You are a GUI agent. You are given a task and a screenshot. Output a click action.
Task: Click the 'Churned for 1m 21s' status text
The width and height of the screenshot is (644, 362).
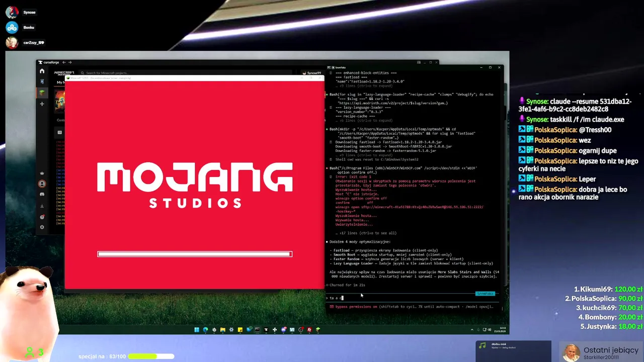click(x=347, y=285)
